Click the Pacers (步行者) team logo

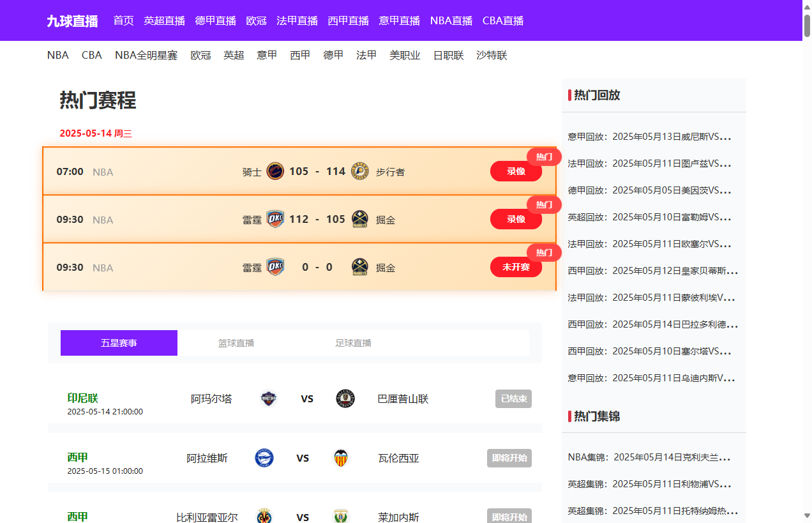point(360,171)
